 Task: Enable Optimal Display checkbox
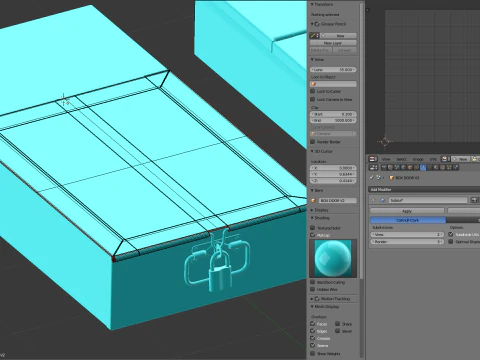pos(451,242)
